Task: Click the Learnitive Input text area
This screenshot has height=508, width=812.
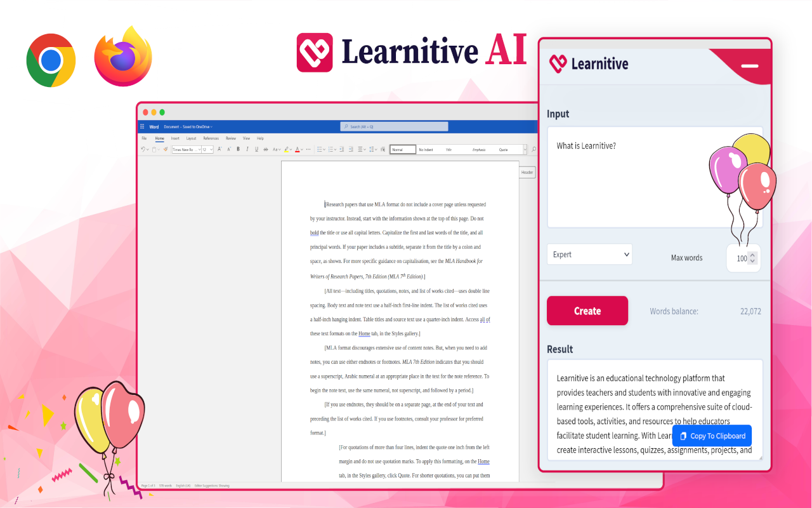Action: [x=655, y=177]
